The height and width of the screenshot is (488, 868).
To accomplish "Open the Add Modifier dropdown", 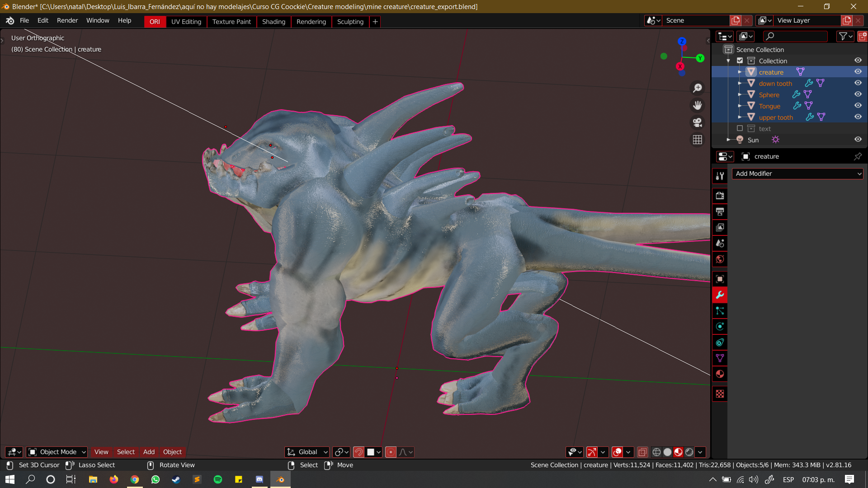I will [x=797, y=174].
